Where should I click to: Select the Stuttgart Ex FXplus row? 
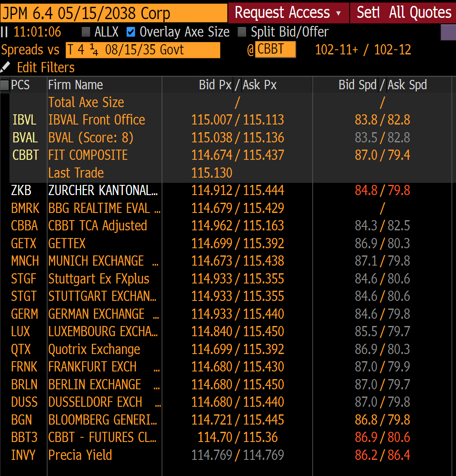(x=231, y=279)
